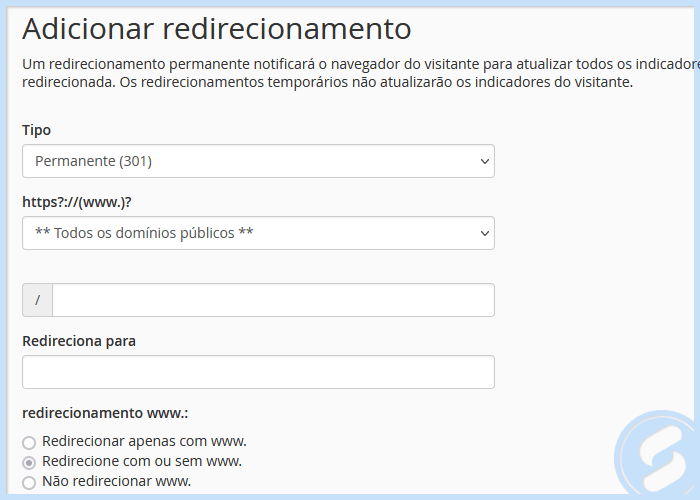Open the domain dropdown 'Todos os domínios públicos'
The image size is (700, 500).
coord(258,233)
